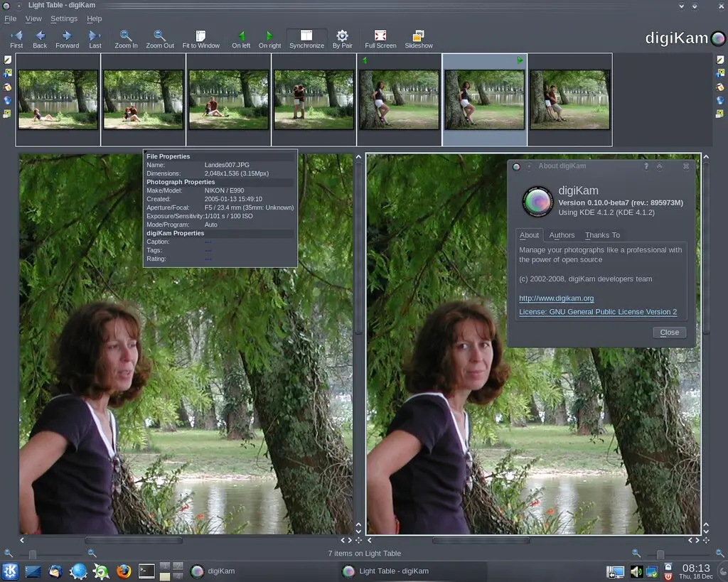Image resolution: width=728 pixels, height=582 pixels.
Task: View the GNU General Public License Version 2
Action: (599, 312)
